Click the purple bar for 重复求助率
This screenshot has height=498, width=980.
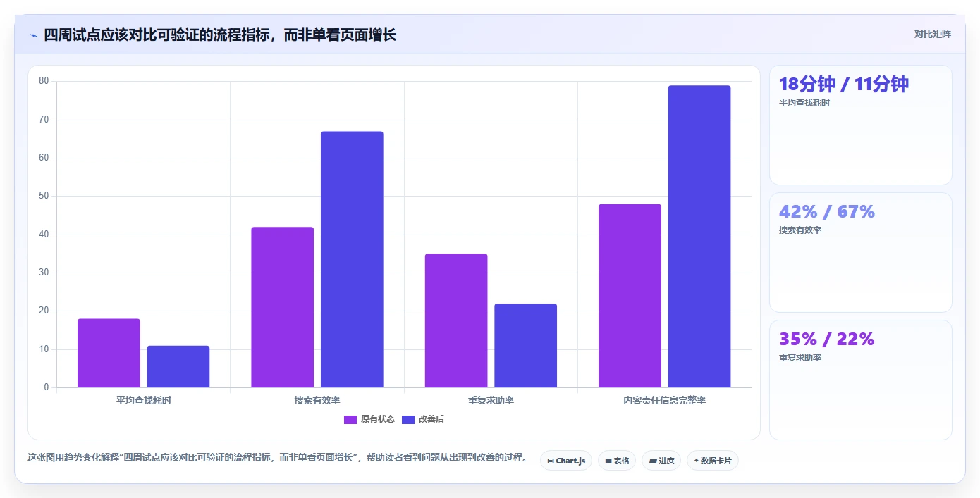tap(456, 320)
